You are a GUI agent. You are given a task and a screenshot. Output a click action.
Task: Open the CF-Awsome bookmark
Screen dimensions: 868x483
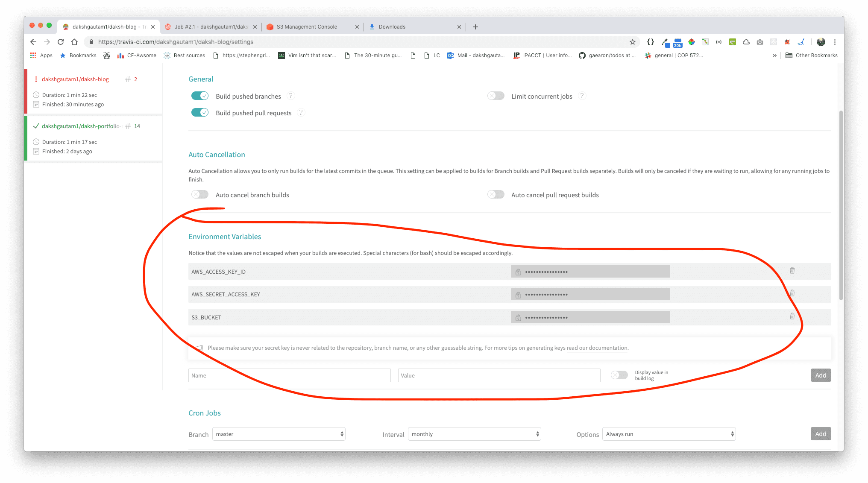coord(137,56)
